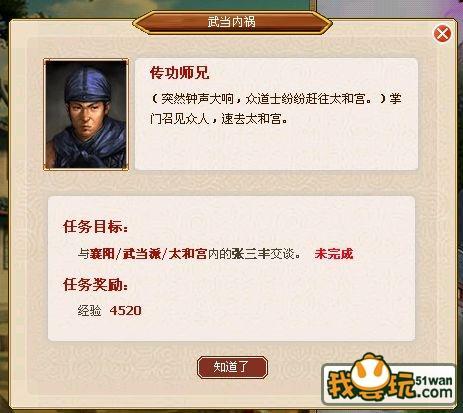The width and height of the screenshot is (463, 413).
Task: Click the 4520 experience reward value
Action: click(x=125, y=311)
